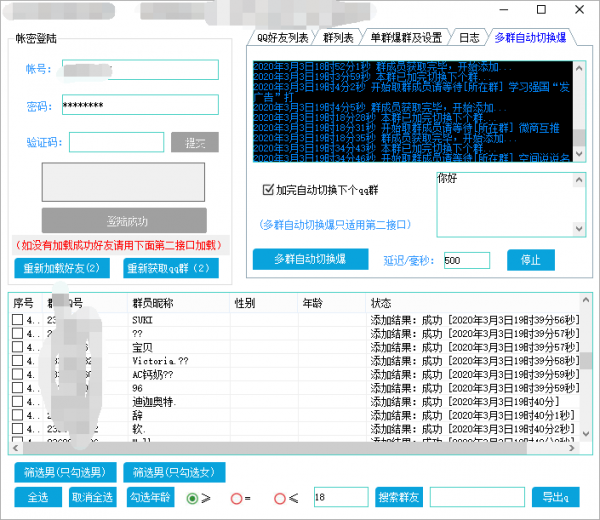Click the 取消全选 button
Screen dimensions: 600x520
pos(93,497)
